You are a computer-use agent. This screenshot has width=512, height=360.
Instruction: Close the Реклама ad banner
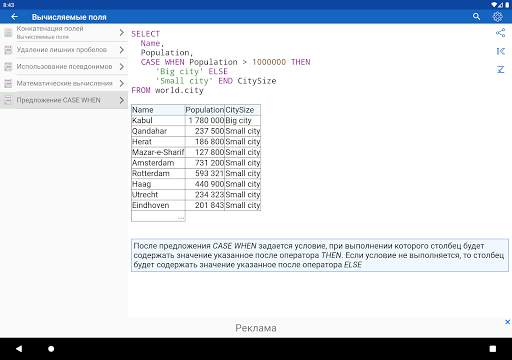coord(507,322)
